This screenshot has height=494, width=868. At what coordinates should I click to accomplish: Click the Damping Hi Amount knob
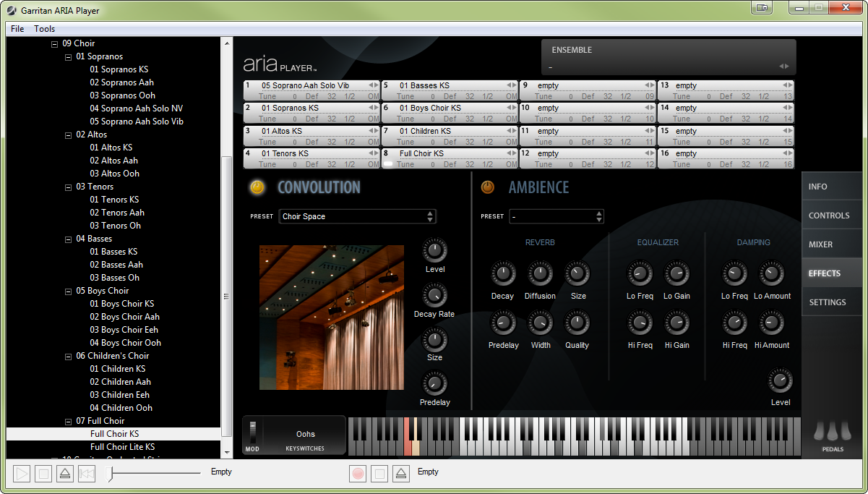click(772, 323)
